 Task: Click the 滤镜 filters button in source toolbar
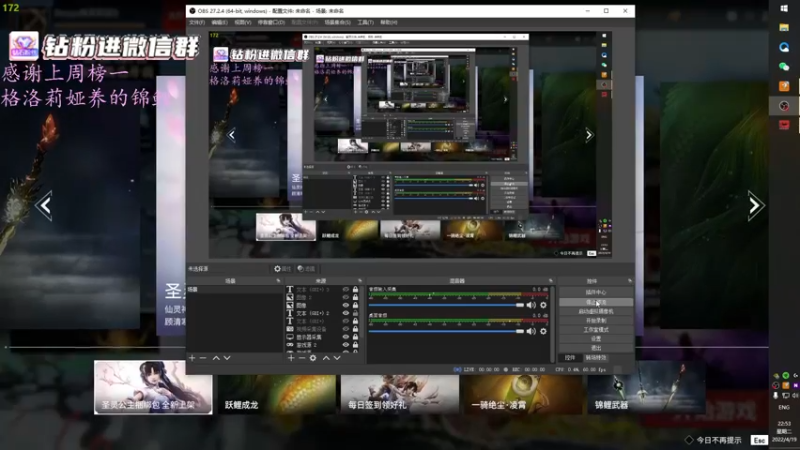point(306,269)
